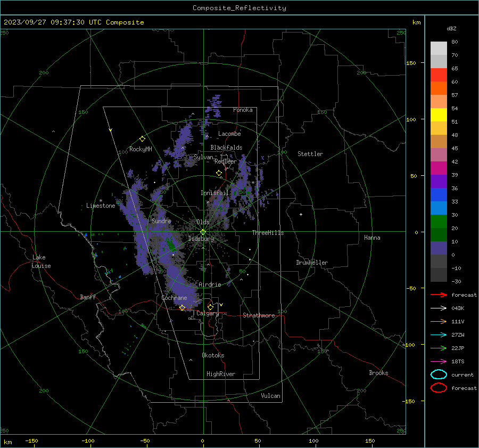
Task: Click the Drumheller city label
Action: pos(312,263)
